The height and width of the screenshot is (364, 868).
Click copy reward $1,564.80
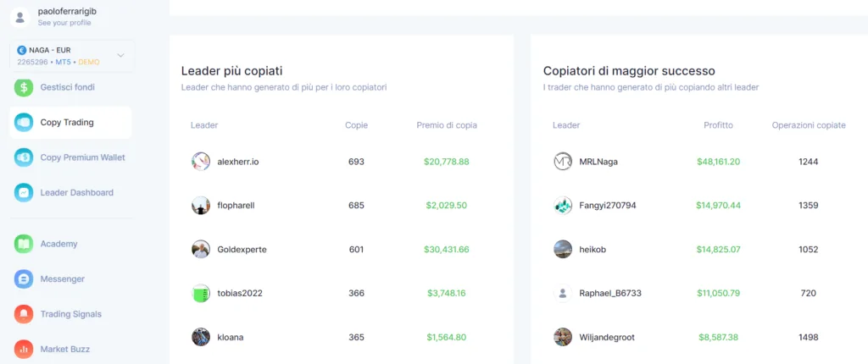click(x=447, y=337)
